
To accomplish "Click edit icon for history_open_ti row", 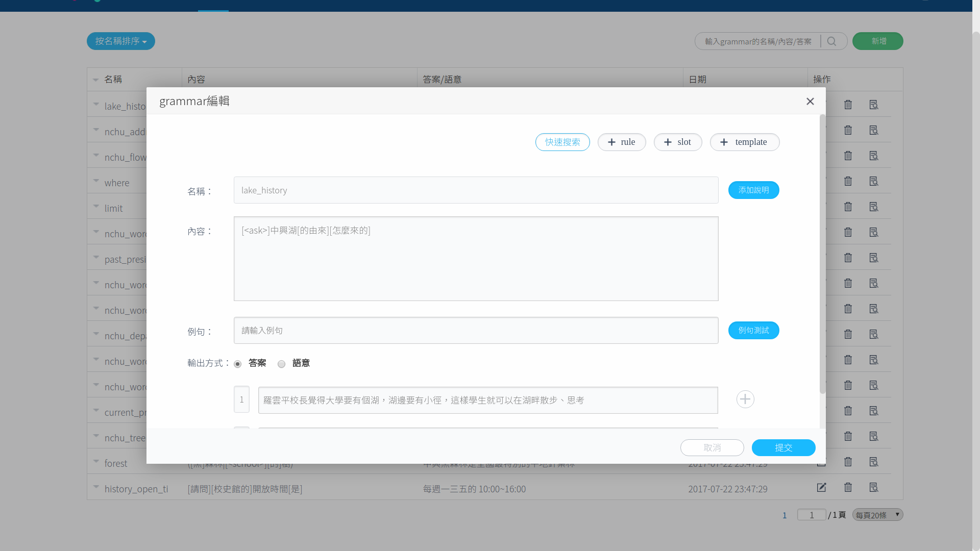I will tap(821, 487).
